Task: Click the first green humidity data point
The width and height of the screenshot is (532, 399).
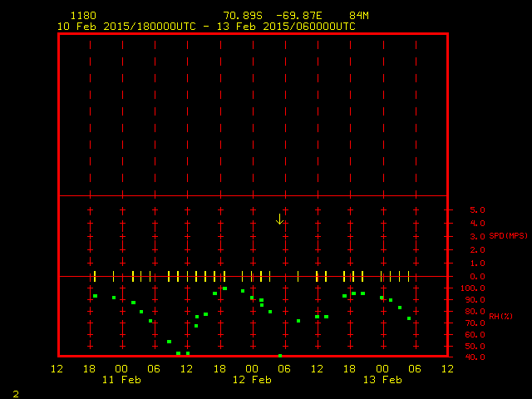Action: click(95, 296)
